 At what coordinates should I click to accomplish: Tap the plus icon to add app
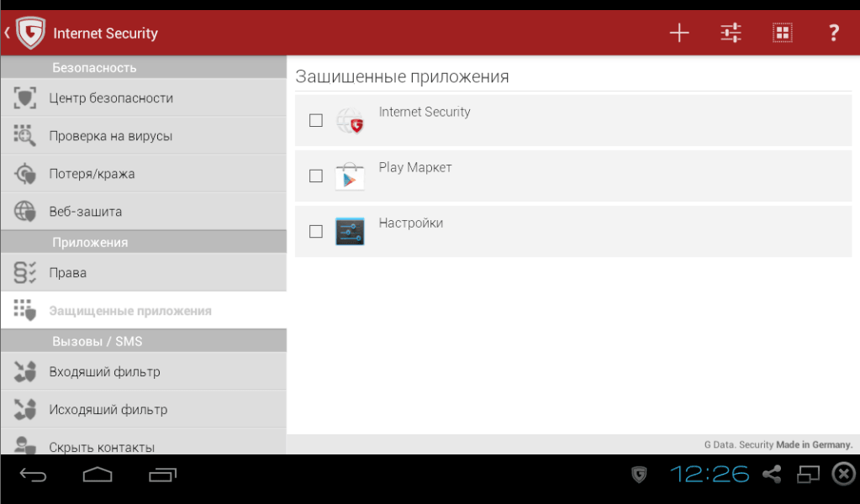point(678,33)
